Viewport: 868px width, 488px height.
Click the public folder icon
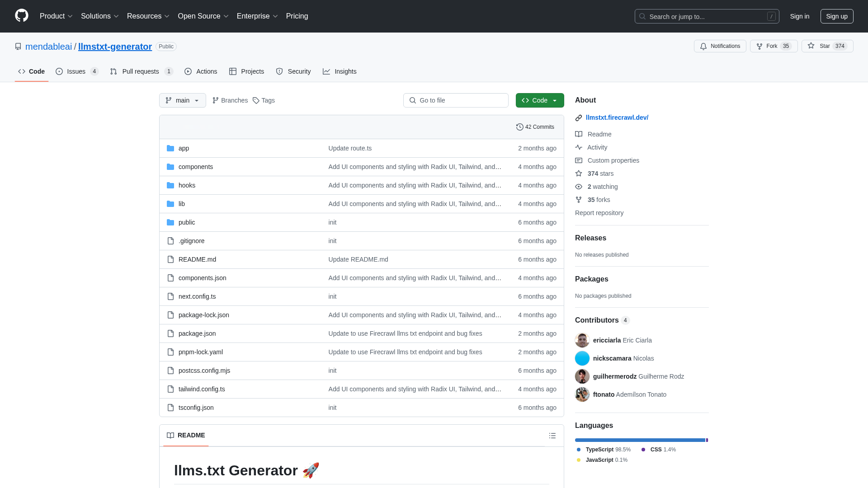pos(170,222)
